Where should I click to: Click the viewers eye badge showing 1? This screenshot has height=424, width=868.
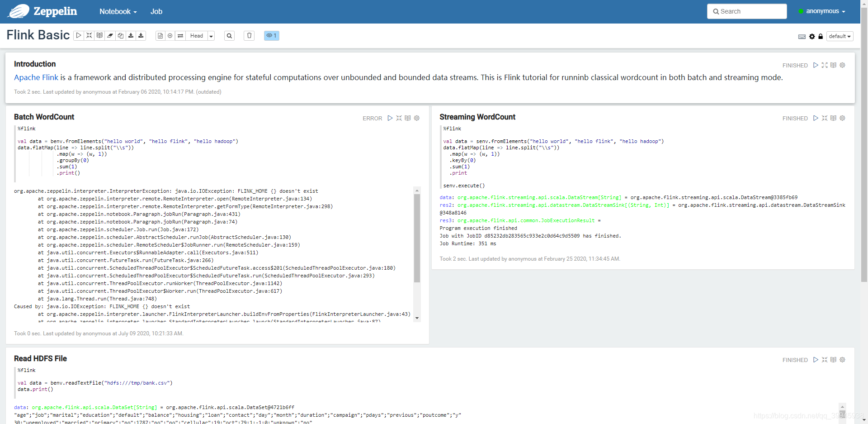272,36
